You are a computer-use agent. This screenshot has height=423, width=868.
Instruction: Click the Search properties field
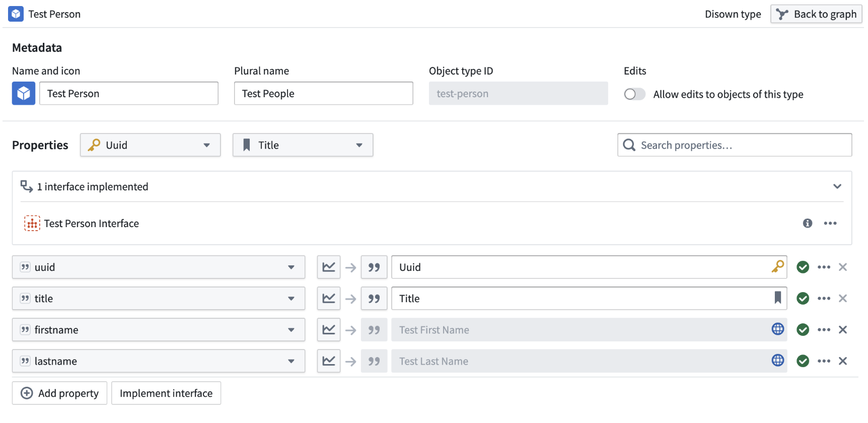(x=735, y=145)
